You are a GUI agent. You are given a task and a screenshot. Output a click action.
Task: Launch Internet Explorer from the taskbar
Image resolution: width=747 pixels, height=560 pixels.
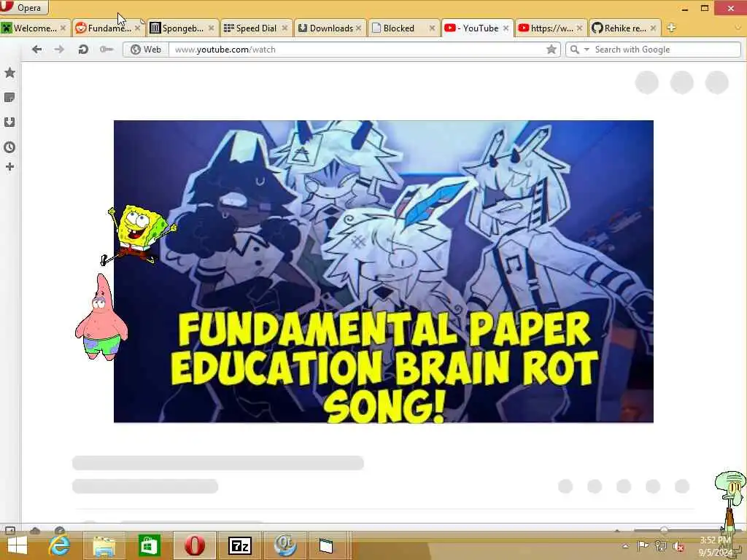point(60,545)
